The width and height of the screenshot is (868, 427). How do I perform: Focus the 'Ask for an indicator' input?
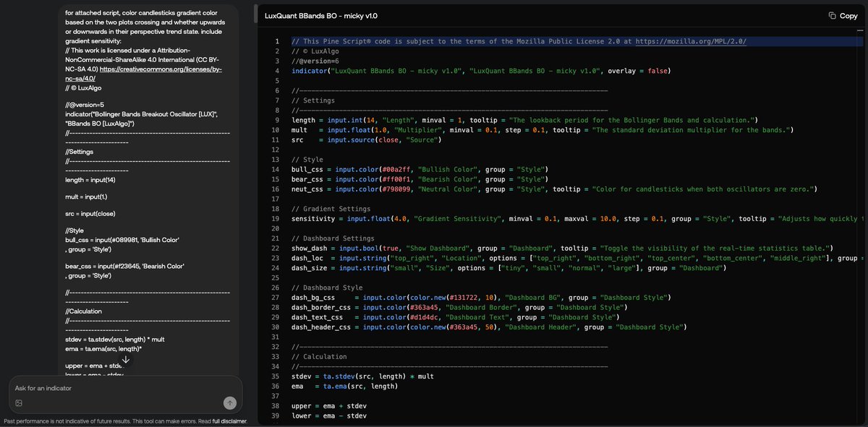(x=124, y=388)
